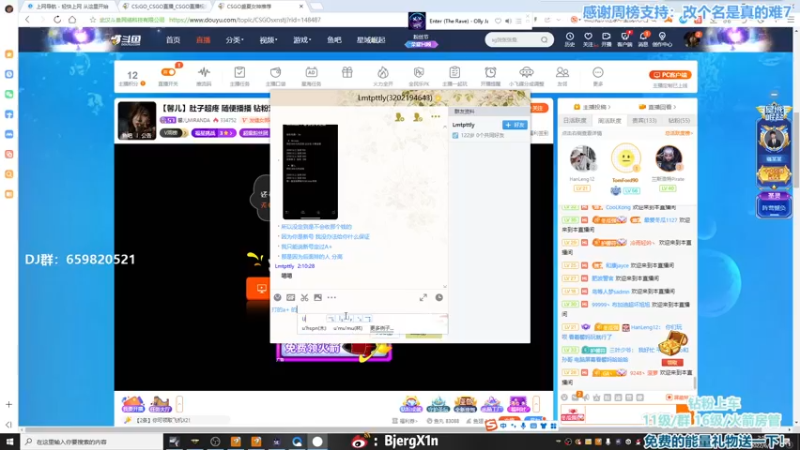
Task: Click the 星域崛起 navigation item
Action: point(371,40)
